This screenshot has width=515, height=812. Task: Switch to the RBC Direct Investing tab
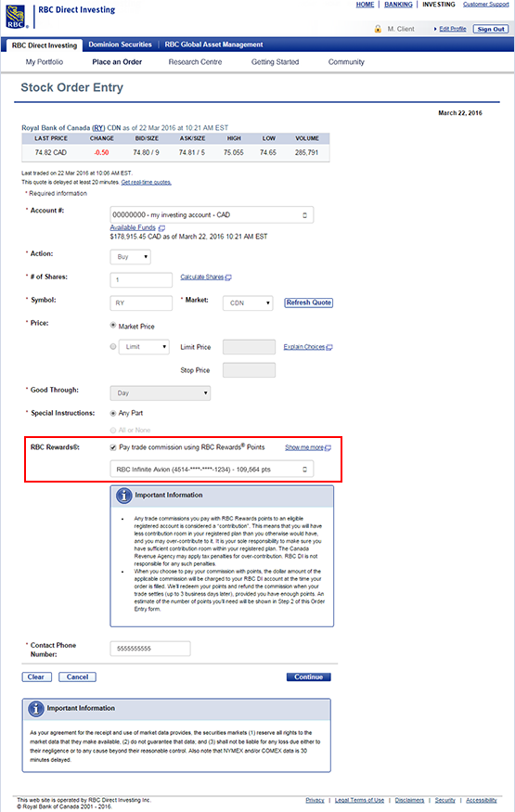coord(45,45)
